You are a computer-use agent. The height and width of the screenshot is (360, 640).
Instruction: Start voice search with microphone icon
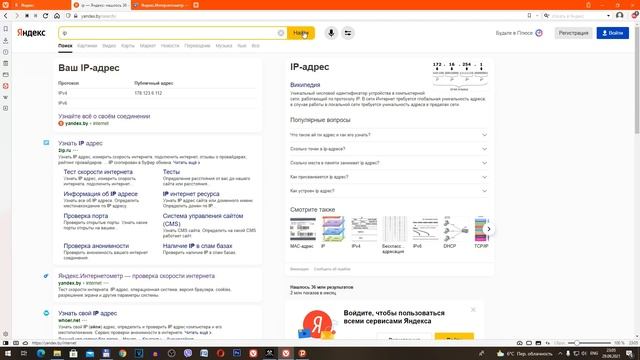pos(331,33)
